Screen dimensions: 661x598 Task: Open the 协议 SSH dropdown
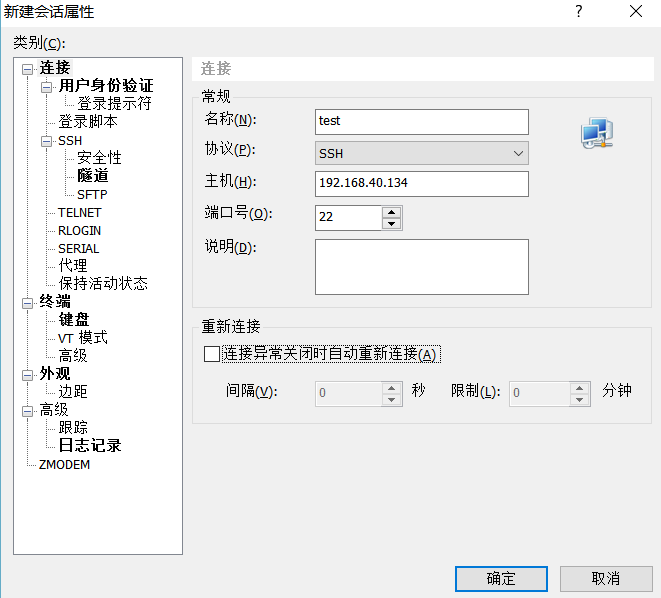[422, 153]
